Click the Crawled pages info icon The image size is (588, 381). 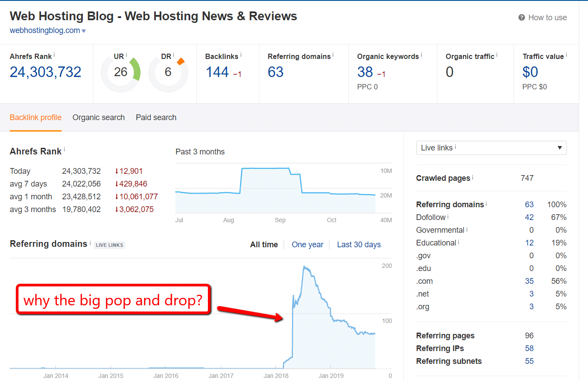point(473,177)
